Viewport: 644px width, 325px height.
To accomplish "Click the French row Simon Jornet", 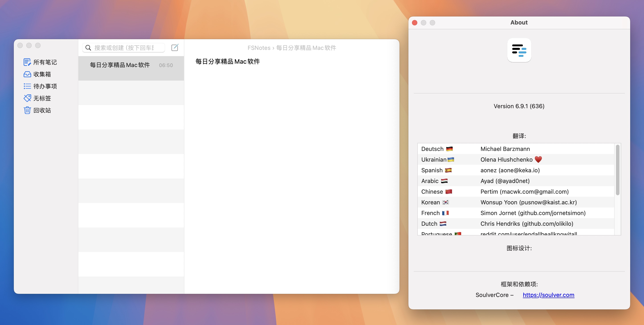I will click(516, 213).
